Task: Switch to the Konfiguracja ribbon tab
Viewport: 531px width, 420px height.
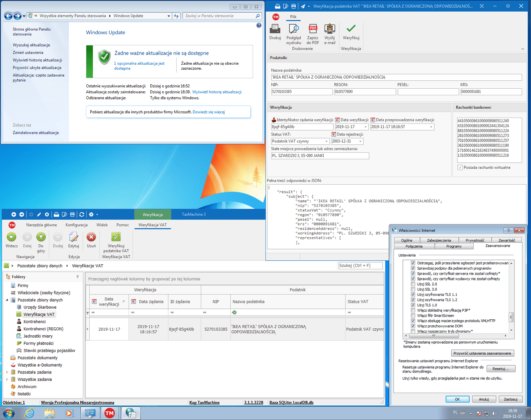Action: [x=76, y=225]
